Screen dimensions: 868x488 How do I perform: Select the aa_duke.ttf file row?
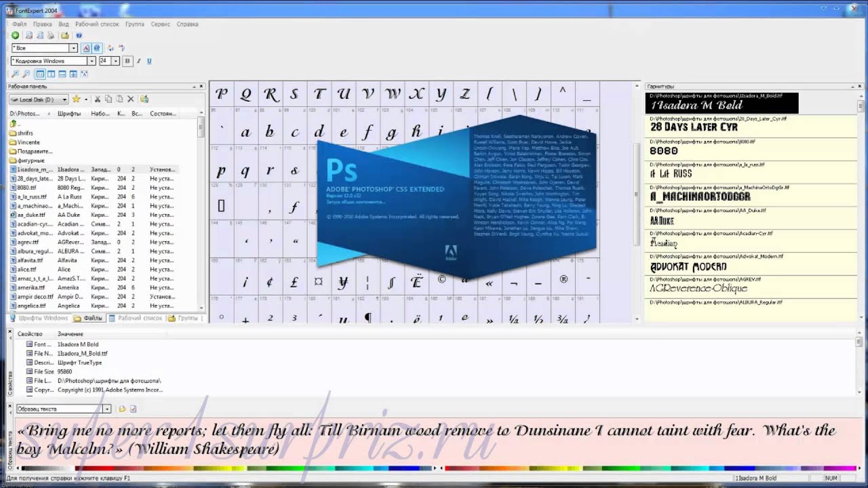[93, 215]
